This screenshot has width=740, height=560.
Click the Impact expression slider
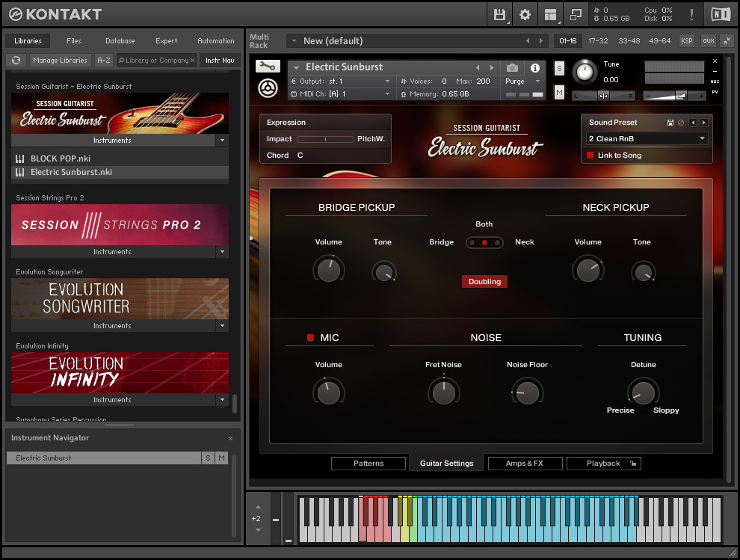click(325, 139)
